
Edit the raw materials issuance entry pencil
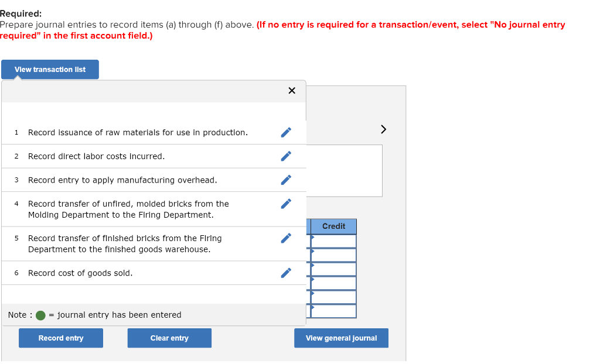click(286, 132)
